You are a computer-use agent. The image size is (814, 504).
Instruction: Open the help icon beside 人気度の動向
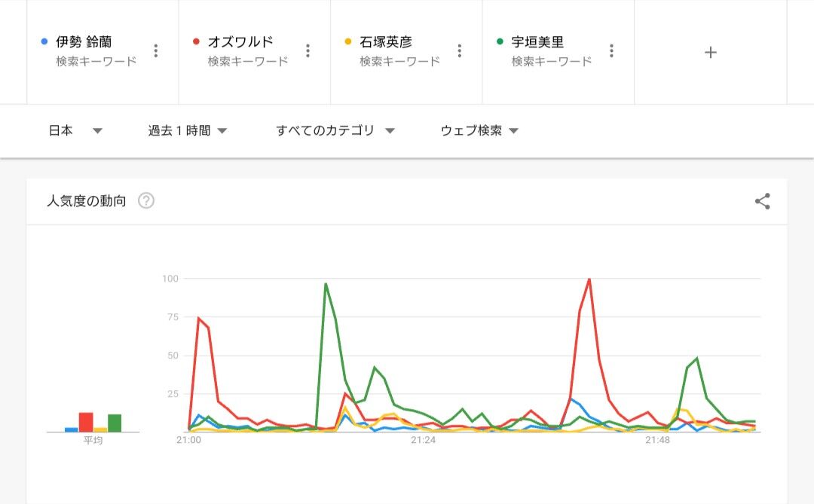point(146,201)
